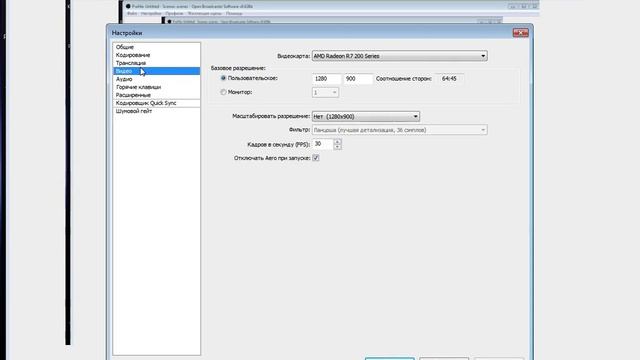Select the Видео settings section

156,71
